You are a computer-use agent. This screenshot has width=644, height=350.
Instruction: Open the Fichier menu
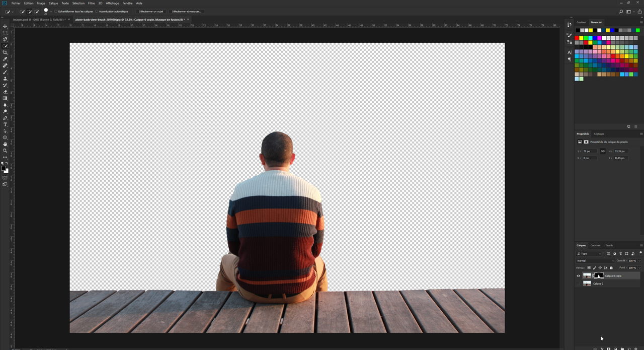point(16,3)
